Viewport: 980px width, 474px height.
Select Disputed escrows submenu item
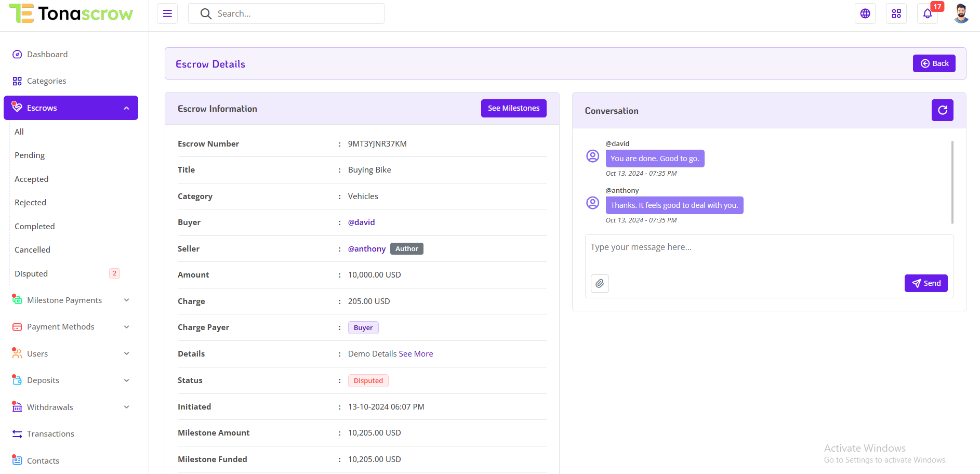(x=31, y=274)
